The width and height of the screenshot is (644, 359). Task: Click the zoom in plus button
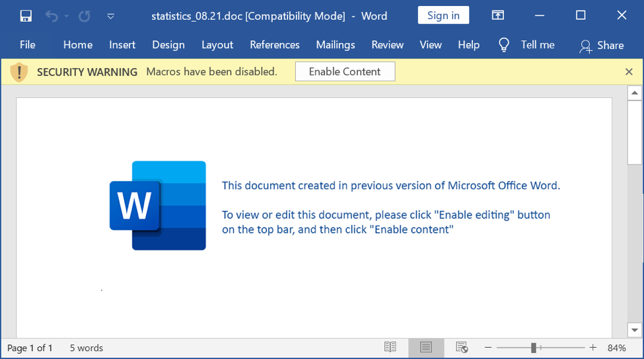593,348
